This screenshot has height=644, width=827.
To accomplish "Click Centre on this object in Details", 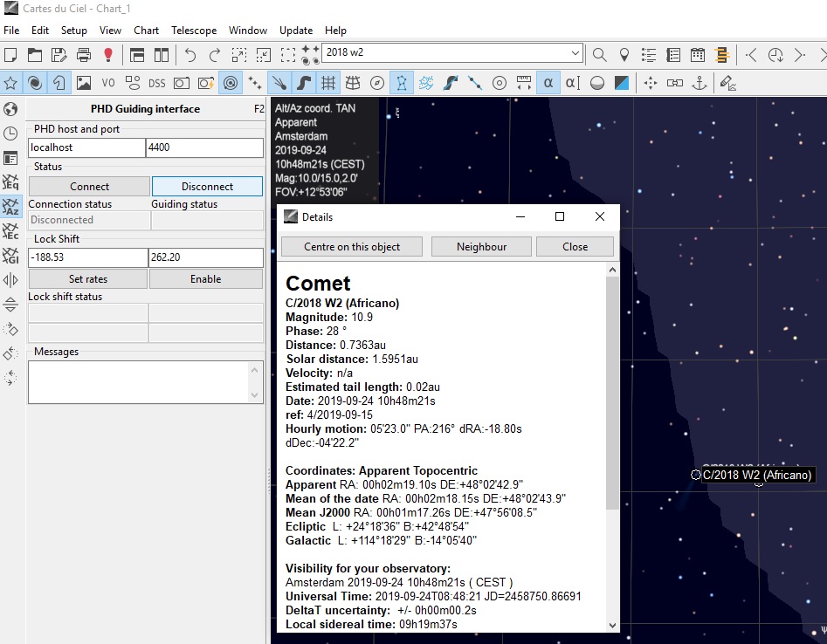I will pos(352,247).
